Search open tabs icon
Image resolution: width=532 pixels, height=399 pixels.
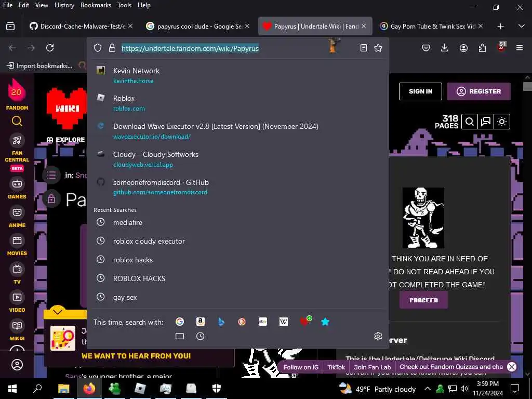click(x=180, y=336)
